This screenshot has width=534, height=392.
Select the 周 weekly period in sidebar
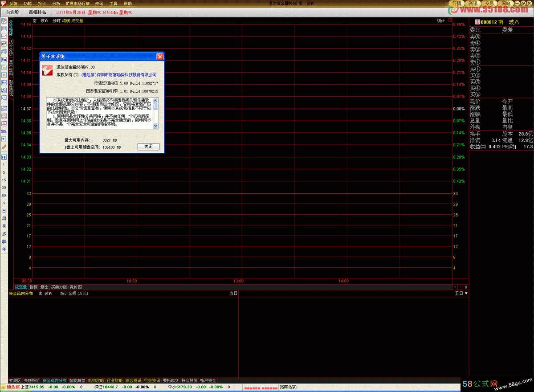pyautogui.click(x=4, y=219)
